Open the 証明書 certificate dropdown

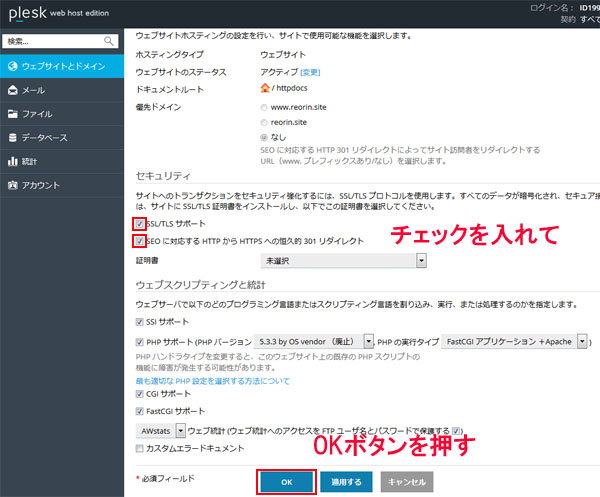343,261
